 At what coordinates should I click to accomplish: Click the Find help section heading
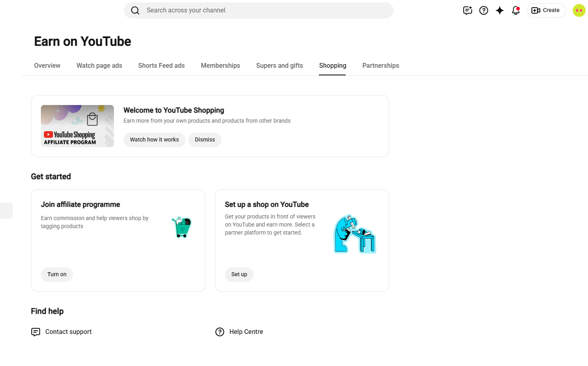(47, 311)
